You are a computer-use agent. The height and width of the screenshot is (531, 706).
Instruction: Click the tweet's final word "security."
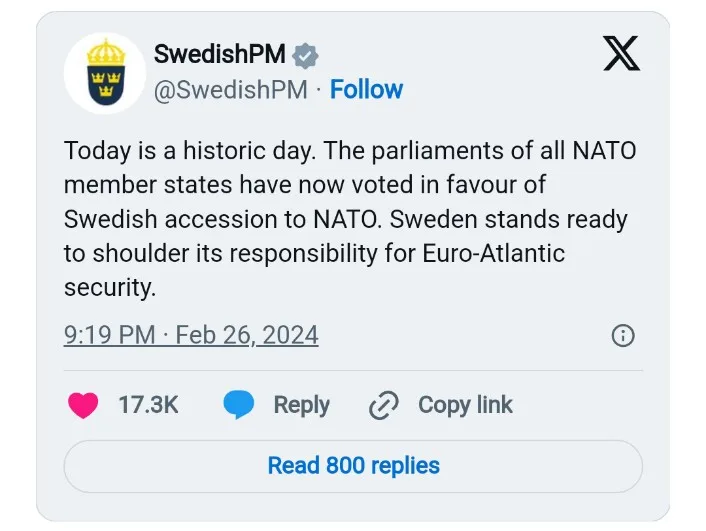point(110,287)
